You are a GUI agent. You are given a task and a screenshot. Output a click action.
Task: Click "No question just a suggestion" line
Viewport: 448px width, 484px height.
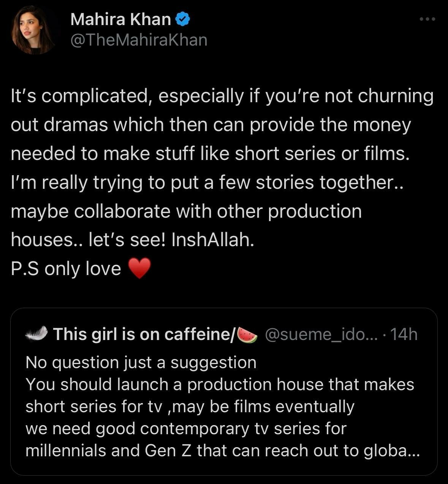pyautogui.click(x=141, y=362)
